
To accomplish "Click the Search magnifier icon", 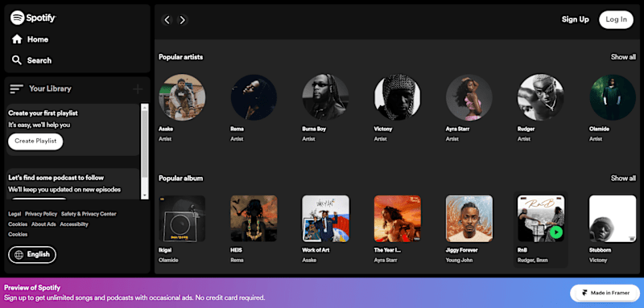I will 17,60.
